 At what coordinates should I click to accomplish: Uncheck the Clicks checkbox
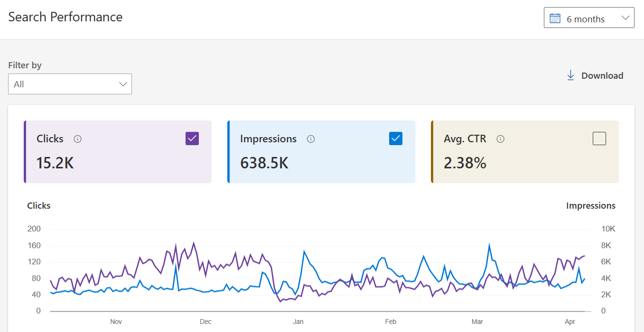click(x=192, y=138)
